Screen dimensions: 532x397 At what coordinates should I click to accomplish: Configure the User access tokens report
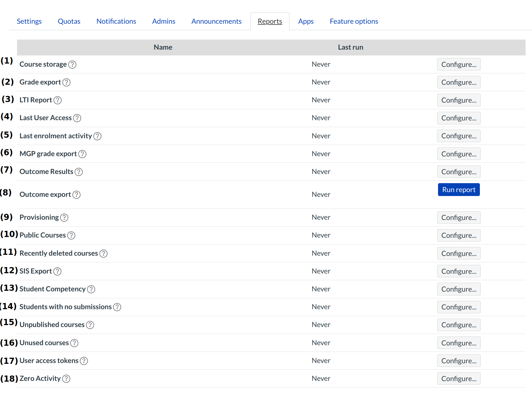click(459, 360)
